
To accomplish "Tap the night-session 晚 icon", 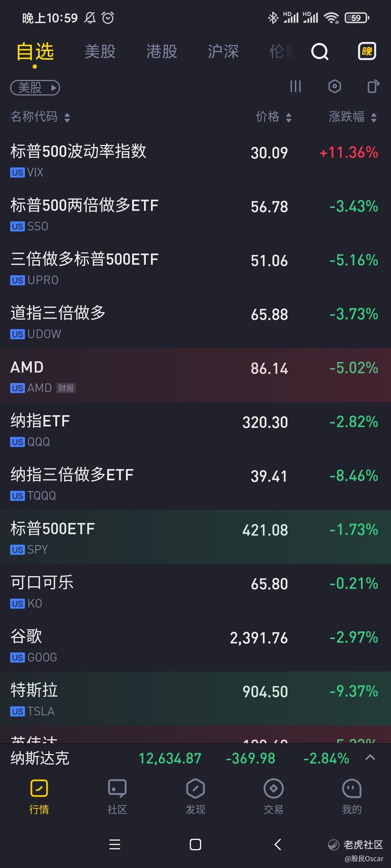I will point(367,51).
